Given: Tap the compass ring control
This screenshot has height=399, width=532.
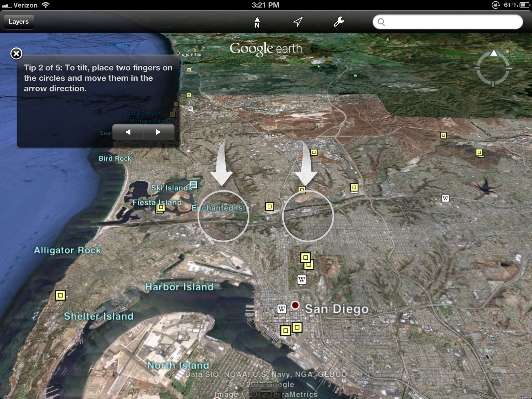Looking at the screenshot, I should coord(493,68).
